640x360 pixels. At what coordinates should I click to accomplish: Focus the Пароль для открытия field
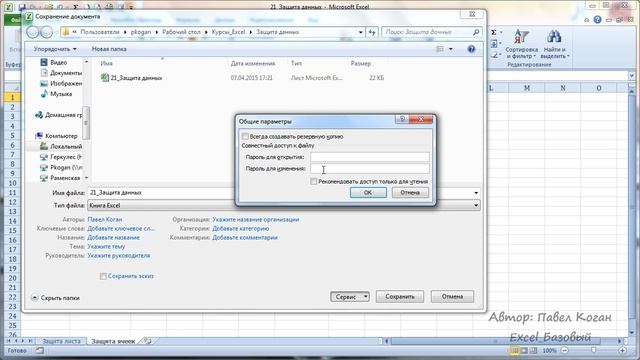pyautogui.click(x=369, y=157)
